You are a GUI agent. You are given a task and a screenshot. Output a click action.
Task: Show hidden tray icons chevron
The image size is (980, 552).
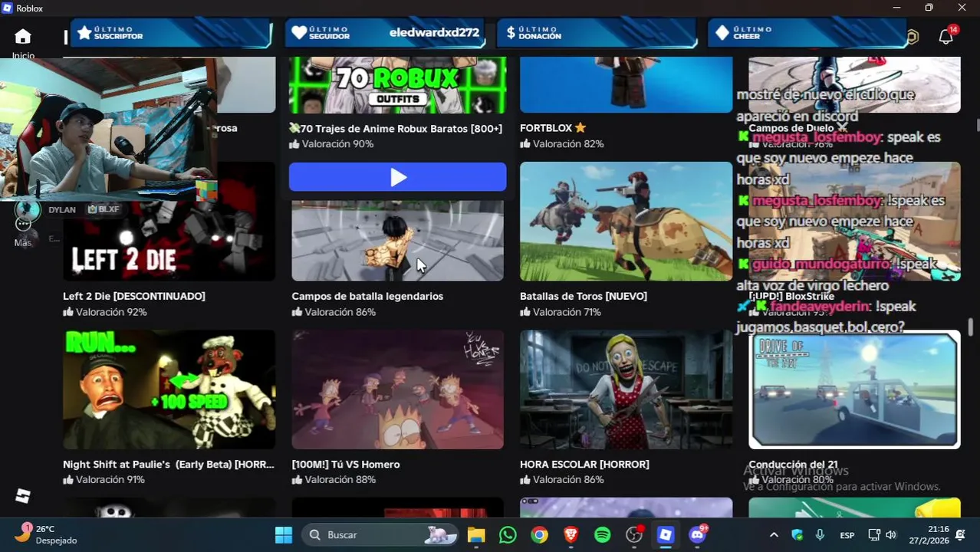click(x=774, y=535)
